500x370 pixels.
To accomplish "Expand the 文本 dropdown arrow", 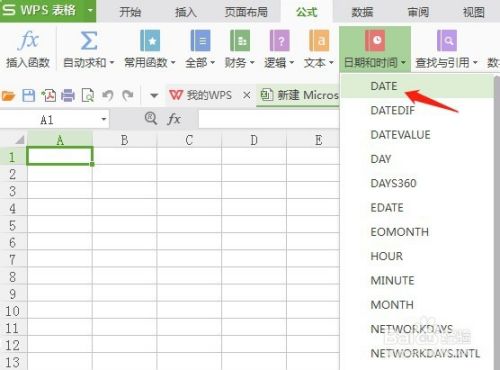I will tap(331, 62).
